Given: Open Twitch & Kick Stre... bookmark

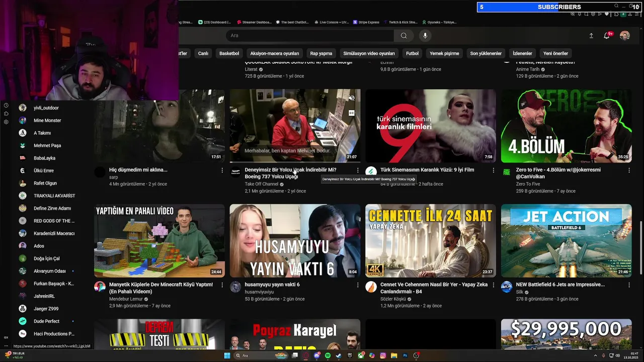Looking at the screenshot, I should click(400, 22).
